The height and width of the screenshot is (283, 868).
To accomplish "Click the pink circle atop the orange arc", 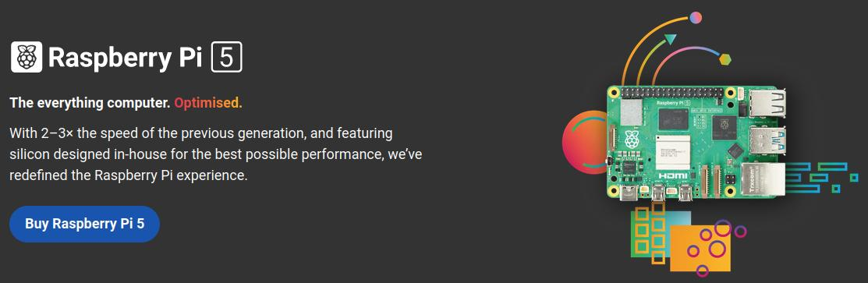I will coord(696,18).
